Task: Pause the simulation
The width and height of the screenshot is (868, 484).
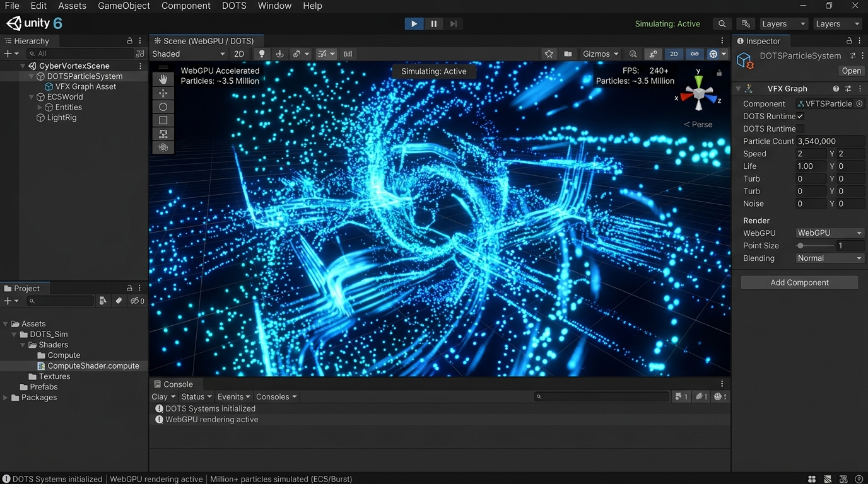Action: point(433,24)
